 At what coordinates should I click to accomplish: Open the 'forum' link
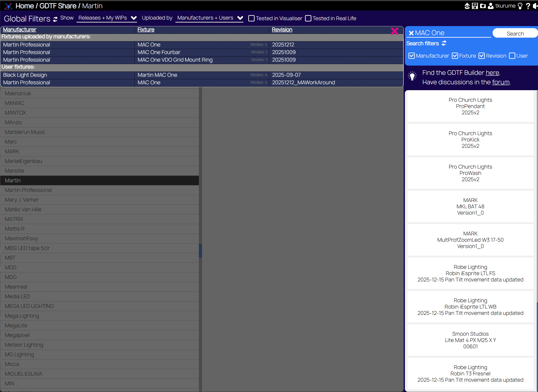click(501, 82)
